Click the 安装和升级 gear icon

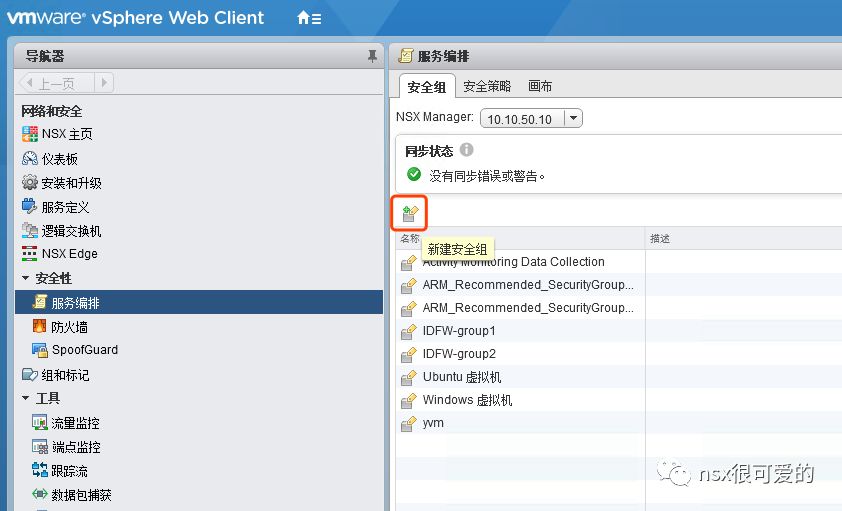(x=30, y=182)
